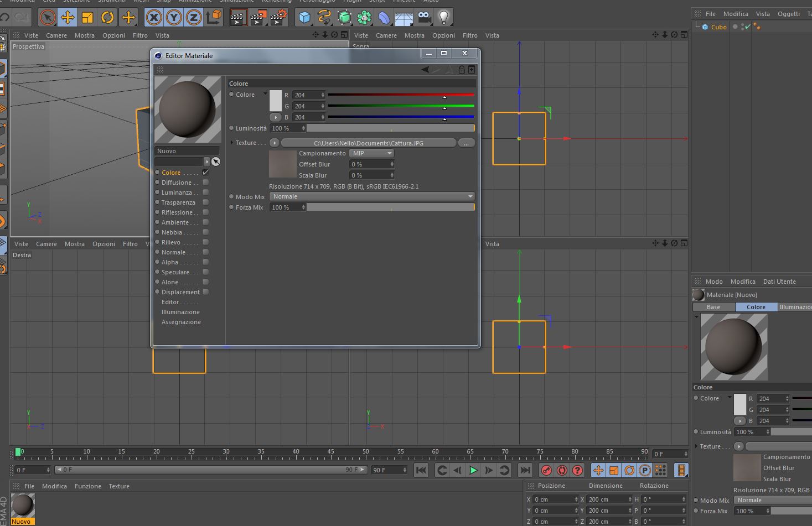Open the Funzione menu in material manager
Screen dimensions: 812x526
87,486
